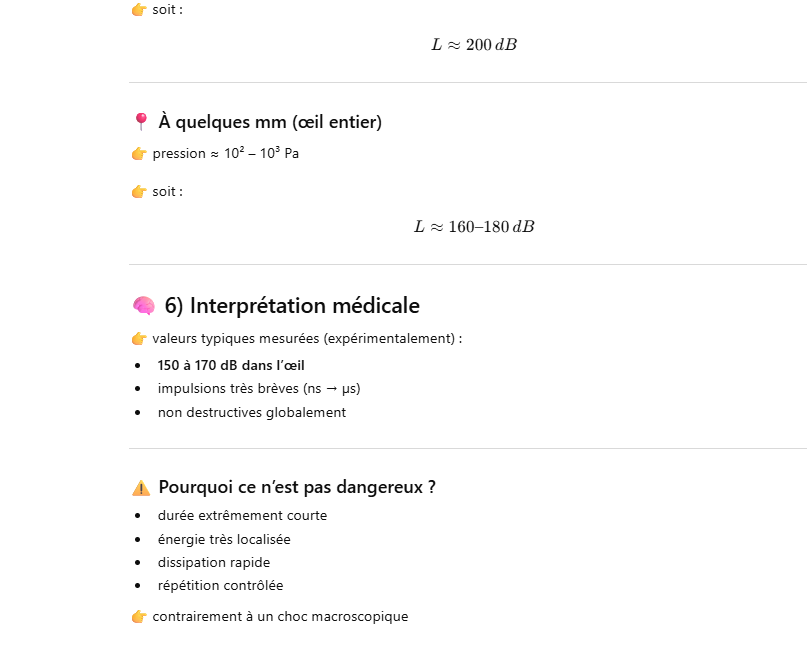Click the bullet "non destructives globalement"
This screenshot has width=807, height=650.
252,412
